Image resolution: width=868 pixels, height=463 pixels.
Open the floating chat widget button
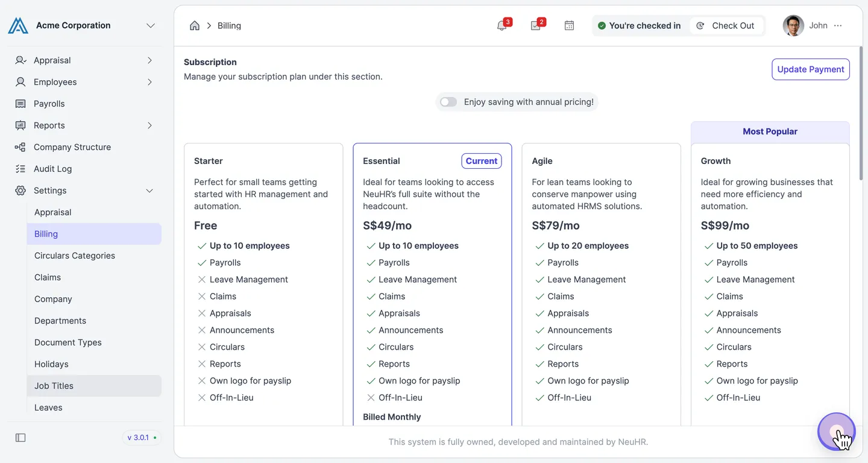pyautogui.click(x=836, y=431)
